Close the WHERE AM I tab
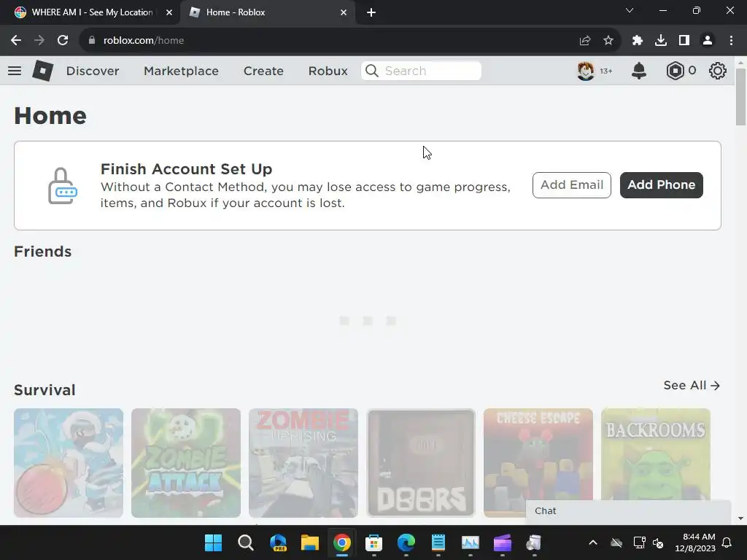 tap(169, 13)
